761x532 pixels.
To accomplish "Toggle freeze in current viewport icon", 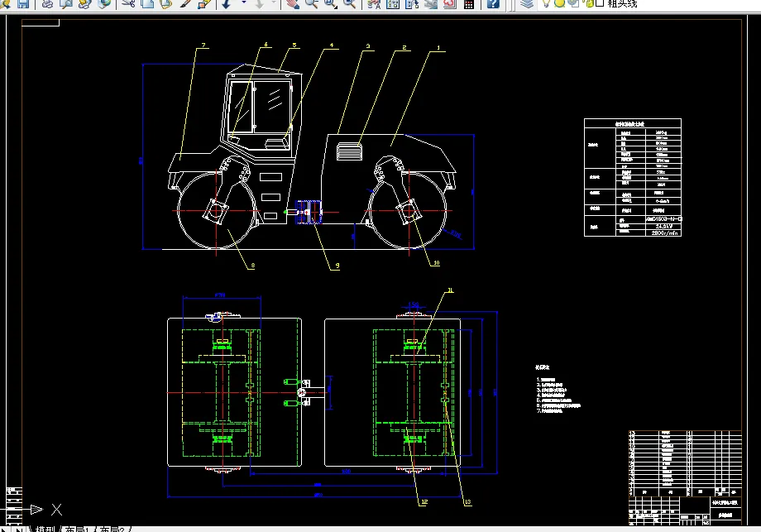I will click(x=572, y=3).
